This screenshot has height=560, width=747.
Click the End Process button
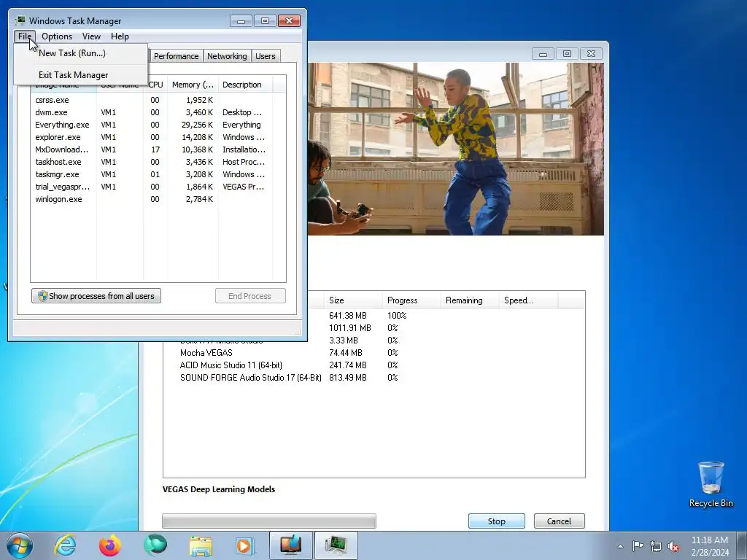(x=250, y=296)
